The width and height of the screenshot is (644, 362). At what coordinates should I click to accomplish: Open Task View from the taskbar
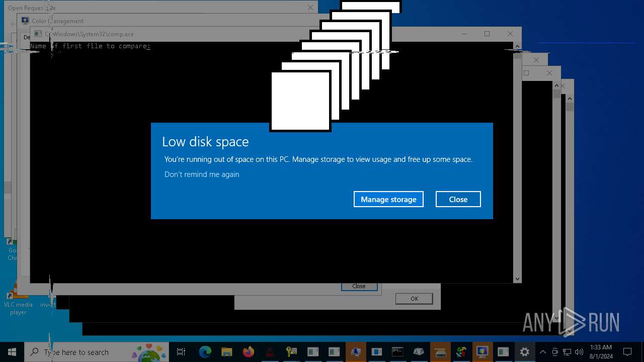[x=181, y=352]
